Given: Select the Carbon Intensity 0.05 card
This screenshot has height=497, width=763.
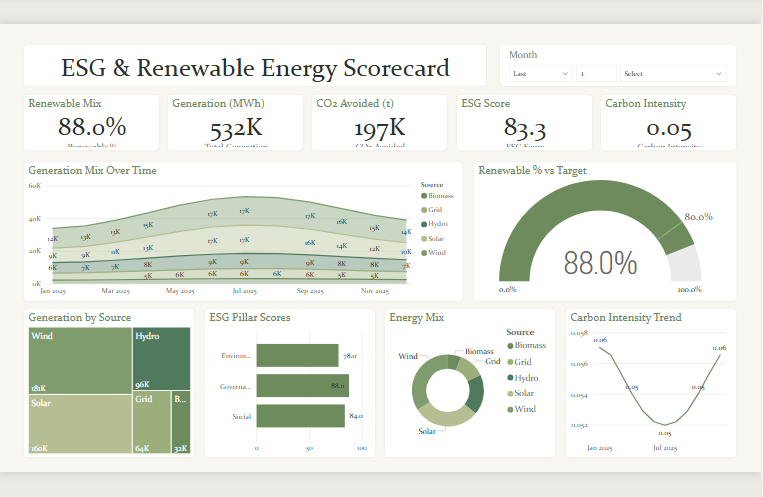Looking at the screenshot, I should pyautogui.click(x=668, y=123).
